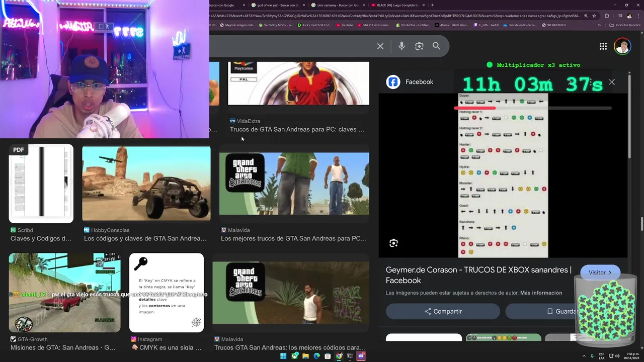Open 'Misiones de GTA: San Andreas' title

63,347
